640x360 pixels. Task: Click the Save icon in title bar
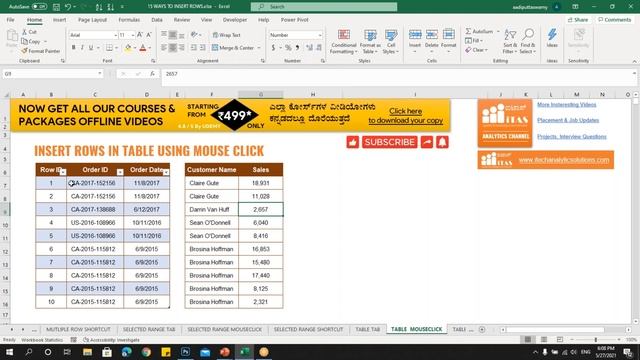point(56,7)
